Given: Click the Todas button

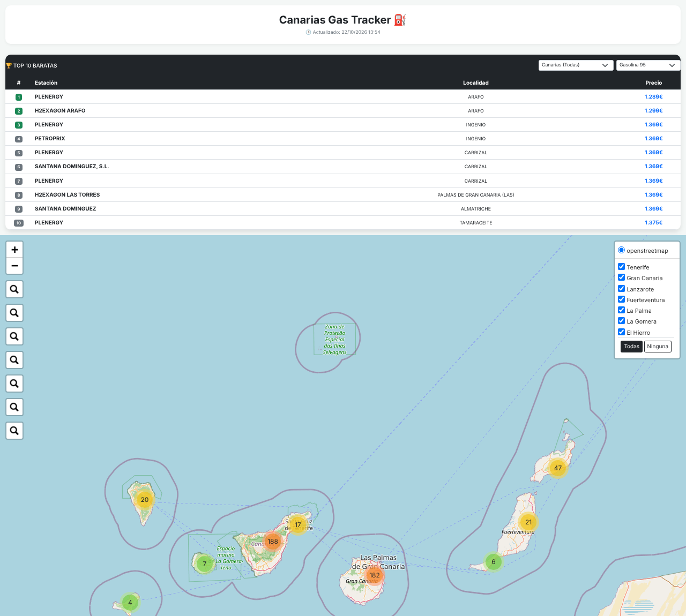Looking at the screenshot, I should [632, 347].
